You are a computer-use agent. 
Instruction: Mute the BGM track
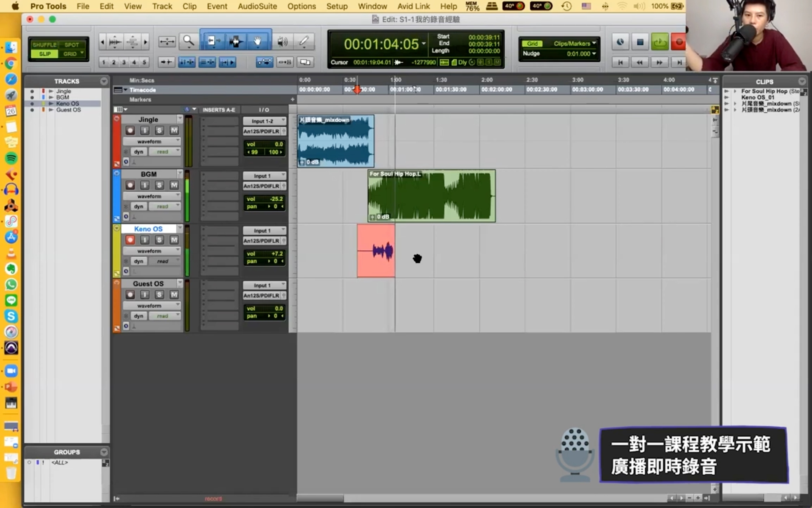(174, 185)
